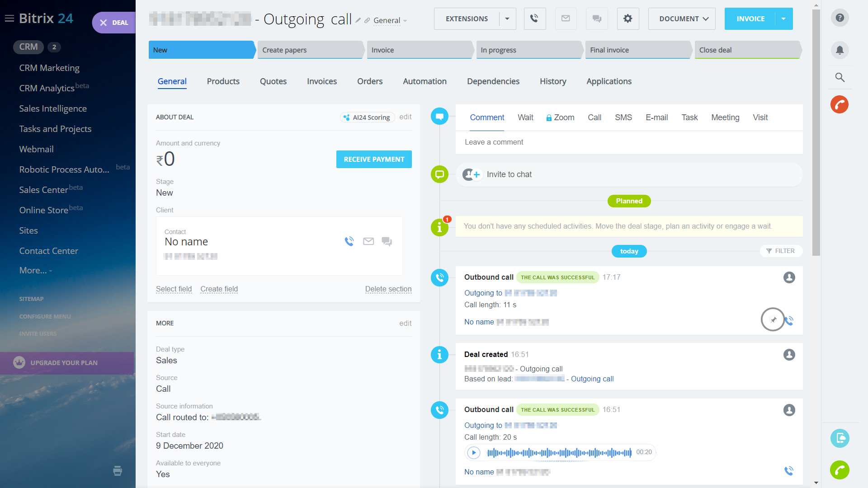Click the Select field link in ABOUT DEAL
Screen dimensions: 868x488
174,289
